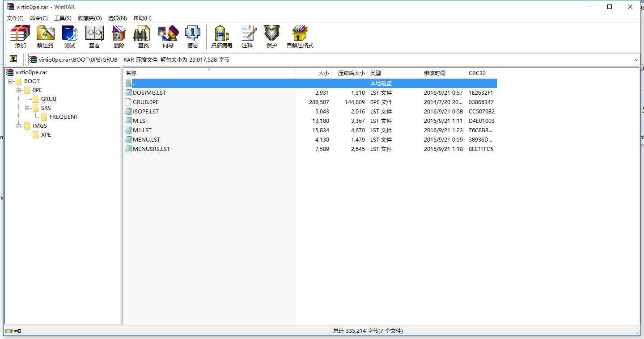Click the 本地磁盘 type cell
Screen dimensions: 644x339
[x=381, y=84]
